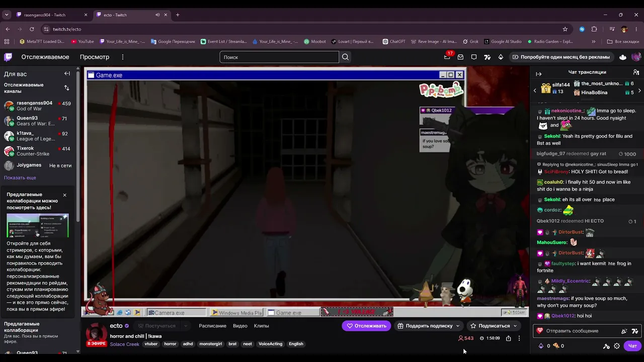
Task: Open Tixerok channel in sidebar
Action: point(38,151)
